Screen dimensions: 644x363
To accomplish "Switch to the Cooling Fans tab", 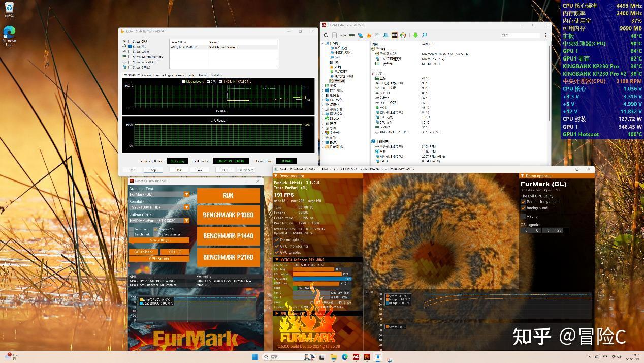I will (150, 75).
